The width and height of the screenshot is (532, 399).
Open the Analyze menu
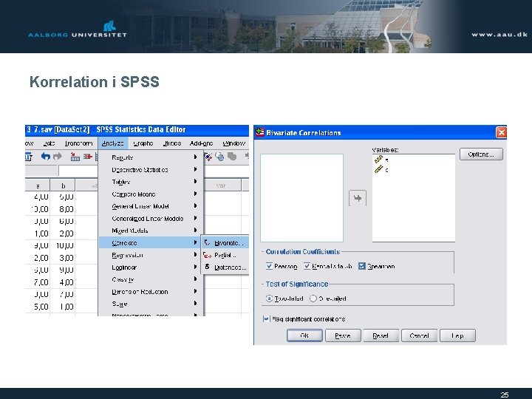(112, 143)
